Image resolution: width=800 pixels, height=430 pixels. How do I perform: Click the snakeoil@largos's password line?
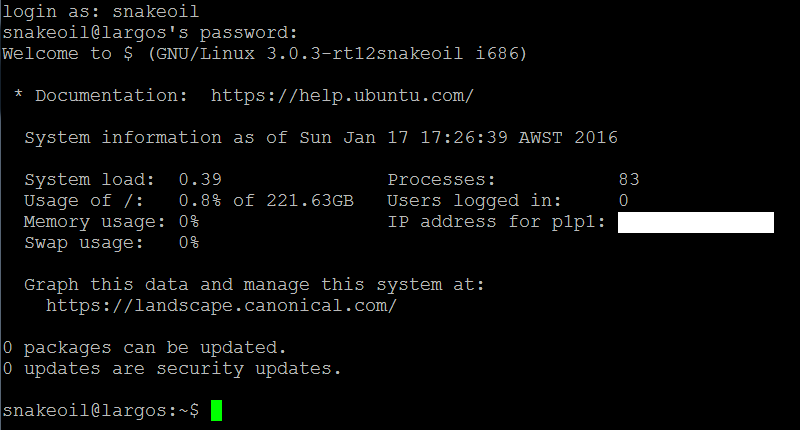pos(150,33)
